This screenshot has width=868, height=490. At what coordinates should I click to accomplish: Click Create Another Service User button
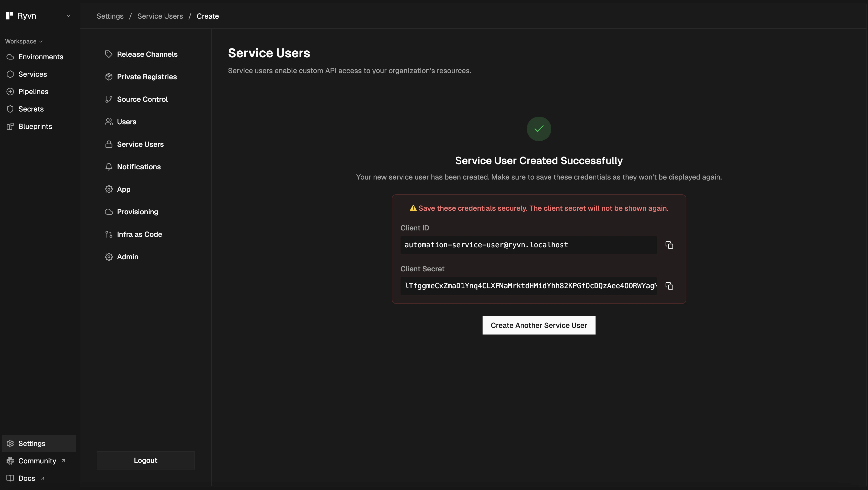(x=539, y=325)
